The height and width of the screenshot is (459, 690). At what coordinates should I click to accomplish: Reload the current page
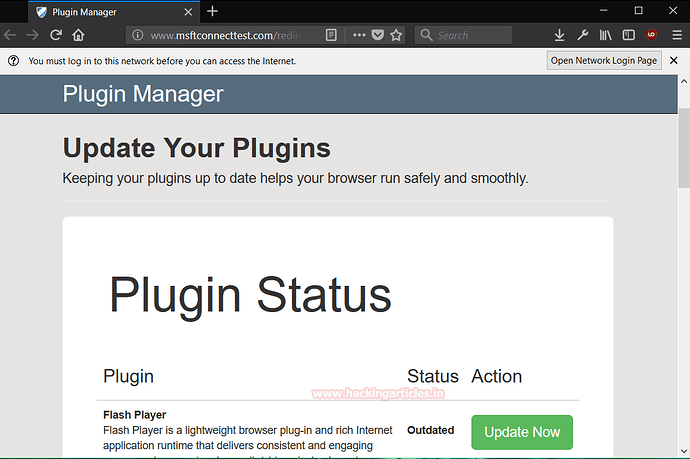coord(56,35)
